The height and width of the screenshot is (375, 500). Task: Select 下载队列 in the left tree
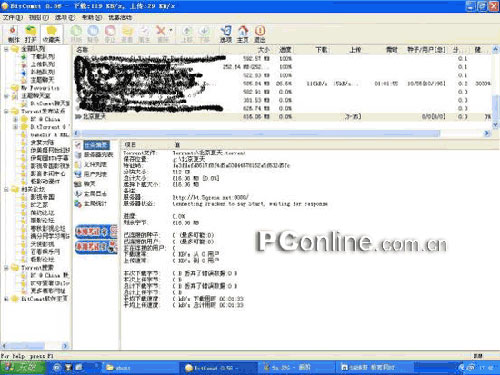43,57
